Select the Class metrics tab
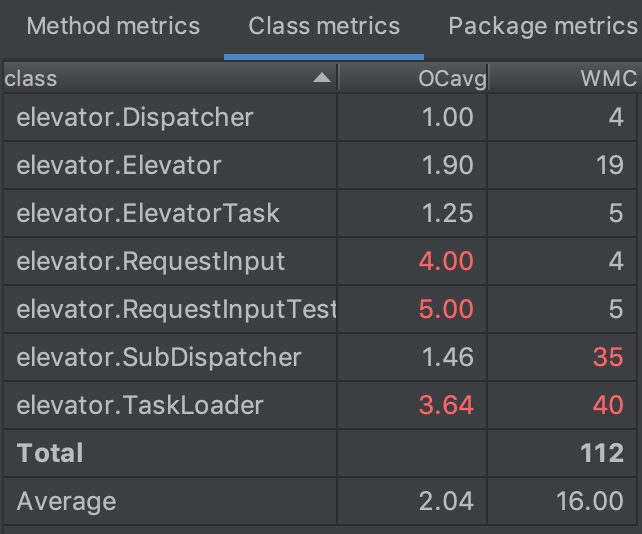The width and height of the screenshot is (642, 534). 324,27
